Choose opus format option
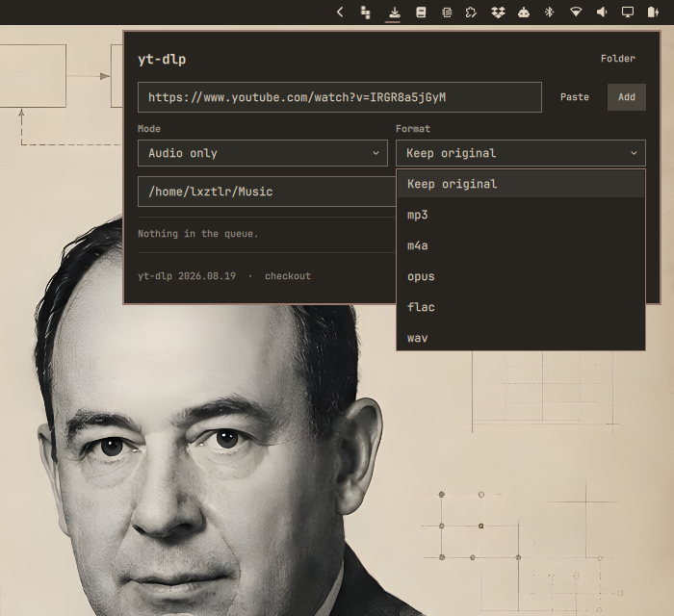Screen dimensions: 674x616 coord(521,276)
